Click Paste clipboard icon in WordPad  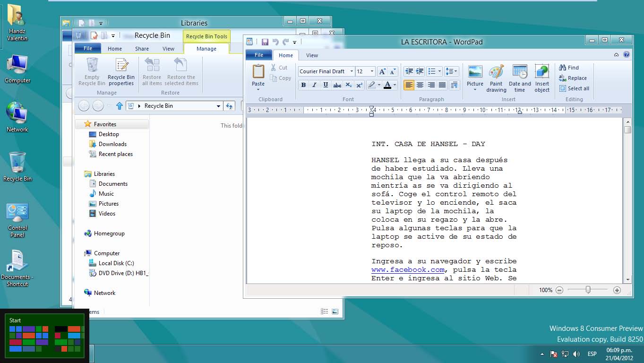(258, 72)
